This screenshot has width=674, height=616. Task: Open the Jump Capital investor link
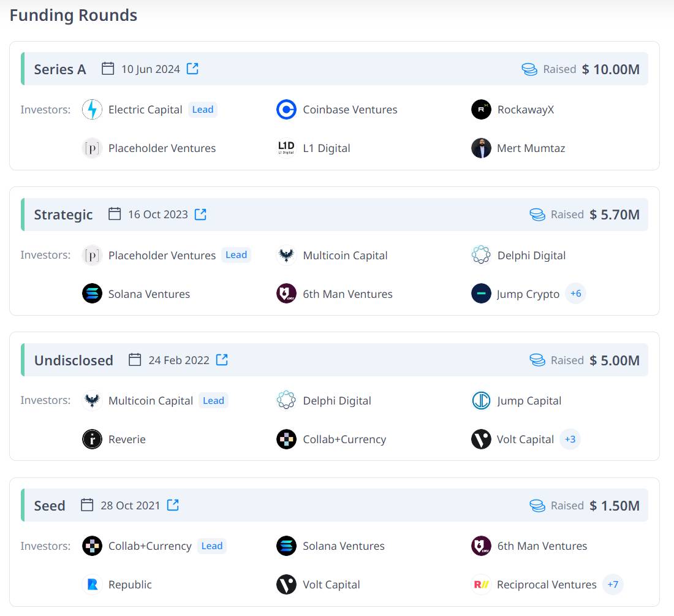pos(529,401)
